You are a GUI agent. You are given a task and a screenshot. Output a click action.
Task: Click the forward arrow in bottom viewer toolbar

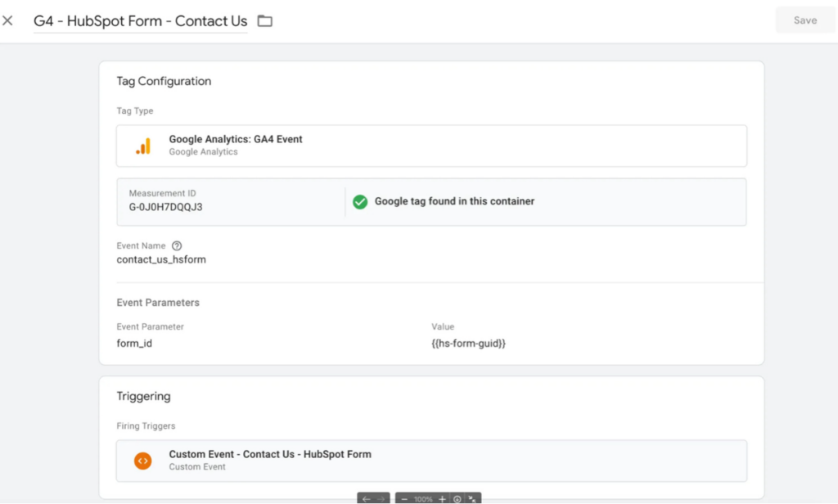click(x=381, y=498)
